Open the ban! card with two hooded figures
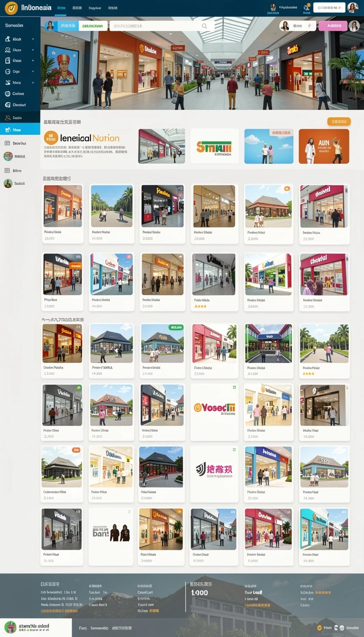364x637 pixels. 111,537
